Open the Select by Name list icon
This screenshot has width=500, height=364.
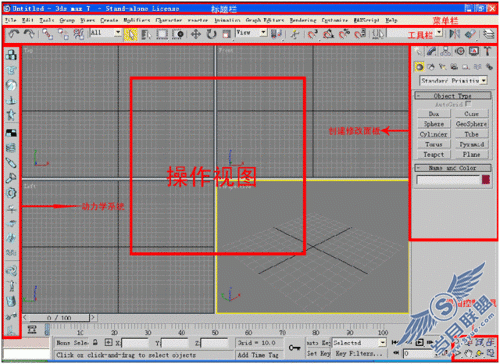coord(146,34)
